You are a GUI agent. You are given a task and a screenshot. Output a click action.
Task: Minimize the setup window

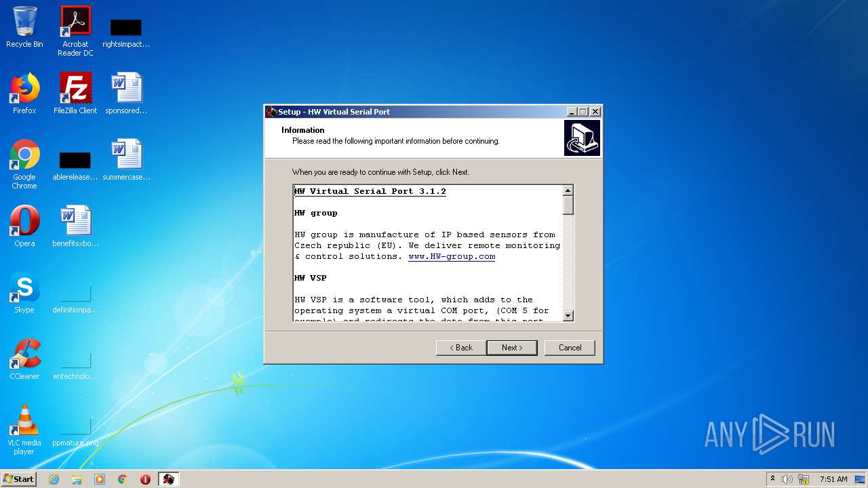(x=572, y=112)
